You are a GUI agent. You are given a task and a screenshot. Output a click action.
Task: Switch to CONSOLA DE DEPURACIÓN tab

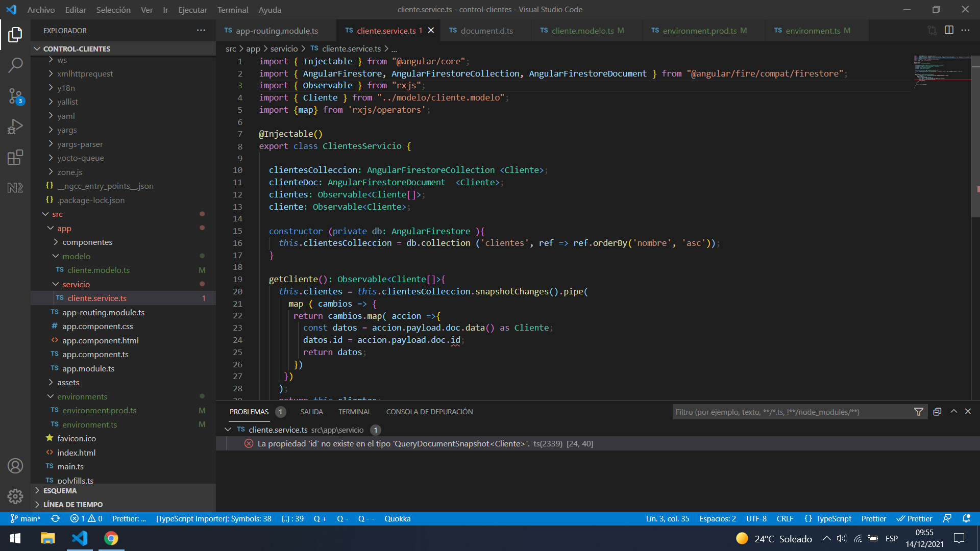click(x=429, y=412)
